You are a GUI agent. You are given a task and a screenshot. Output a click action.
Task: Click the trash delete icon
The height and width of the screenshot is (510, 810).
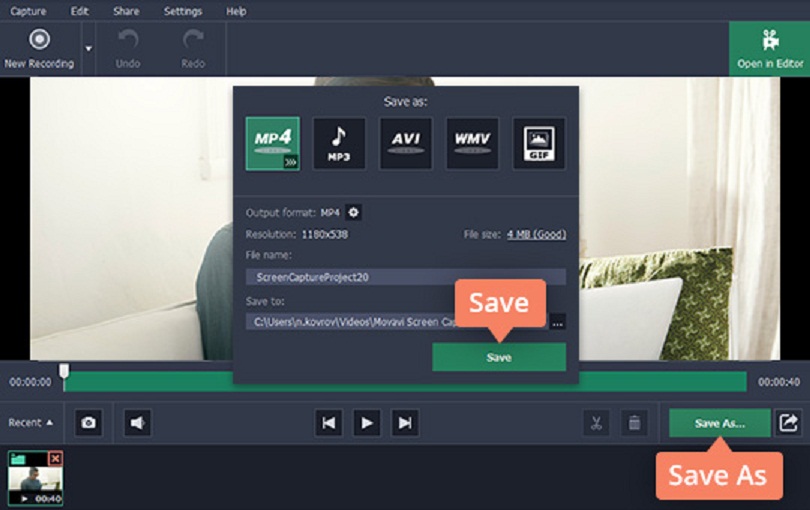(633, 423)
